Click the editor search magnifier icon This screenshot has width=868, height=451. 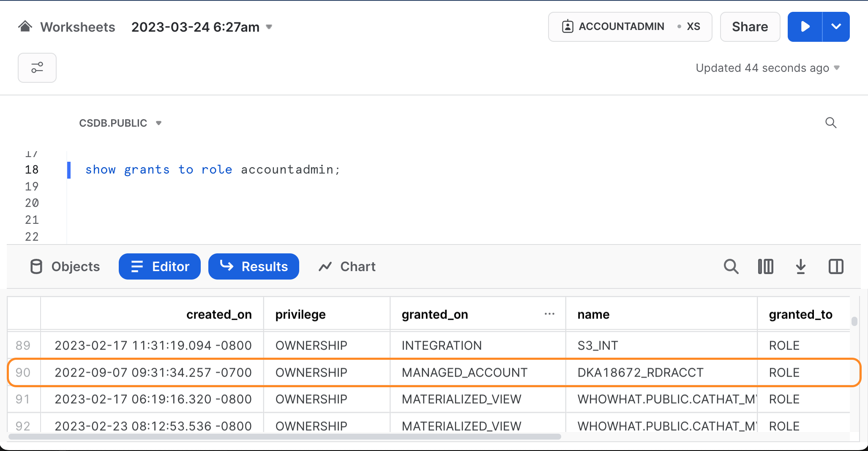pos(830,123)
